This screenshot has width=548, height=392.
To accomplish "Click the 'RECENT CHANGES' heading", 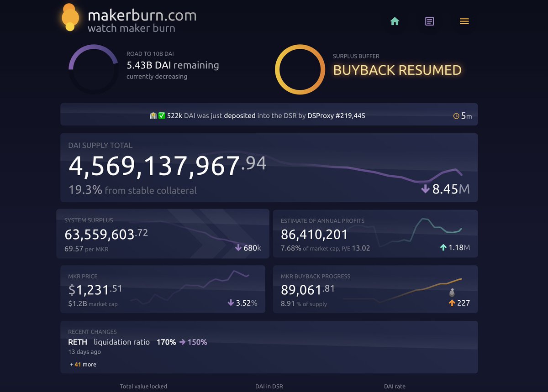I will tap(92, 332).
